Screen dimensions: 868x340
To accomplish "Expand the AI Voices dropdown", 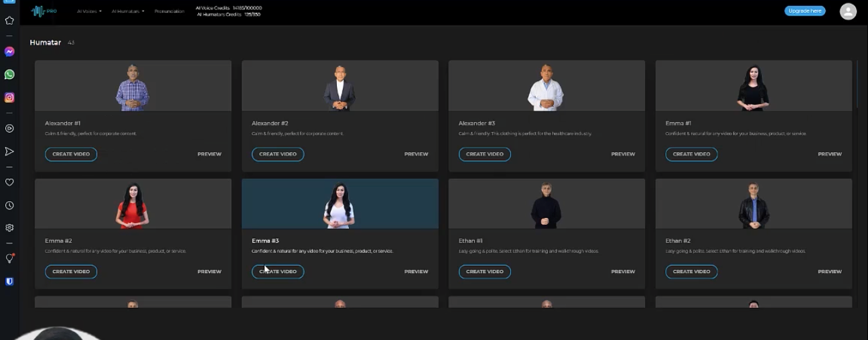I will coord(89,11).
